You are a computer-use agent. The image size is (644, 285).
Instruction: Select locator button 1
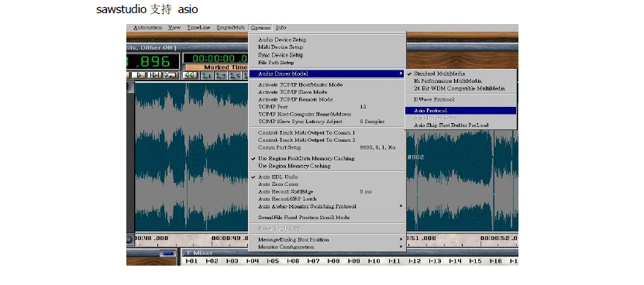pos(207,76)
